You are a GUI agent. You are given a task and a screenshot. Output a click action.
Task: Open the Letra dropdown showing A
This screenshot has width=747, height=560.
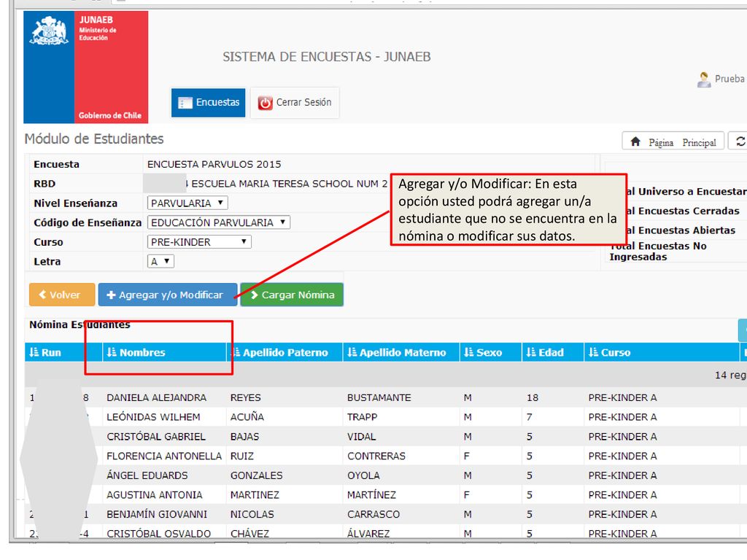[x=160, y=262]
